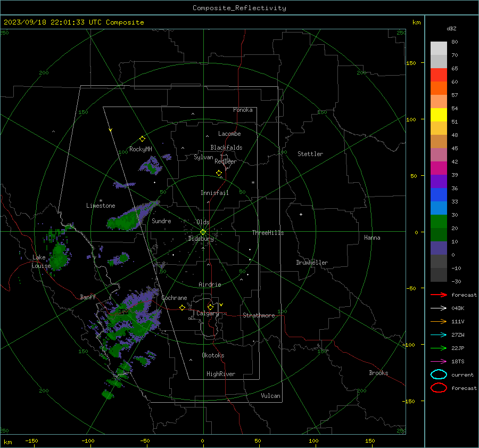Click the HighRiver city label
The height and width of the screenshot is (448, 479).
pos(221,374)
